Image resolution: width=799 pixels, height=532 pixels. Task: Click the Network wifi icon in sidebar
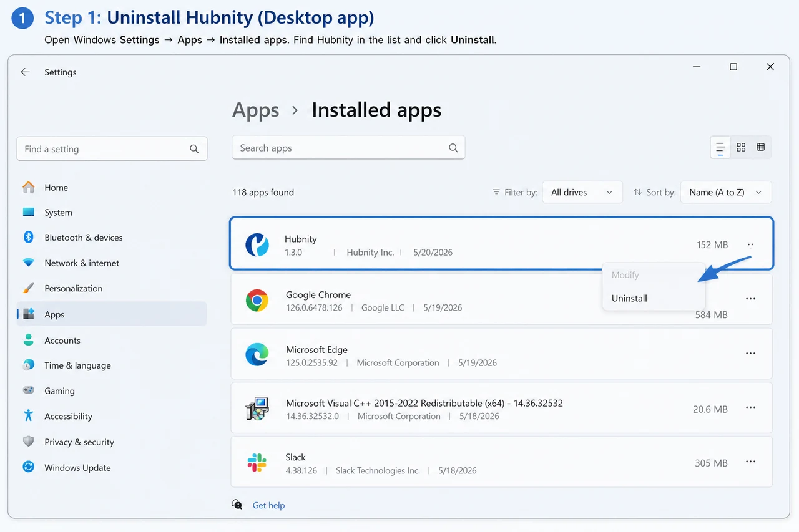(29, 263)
